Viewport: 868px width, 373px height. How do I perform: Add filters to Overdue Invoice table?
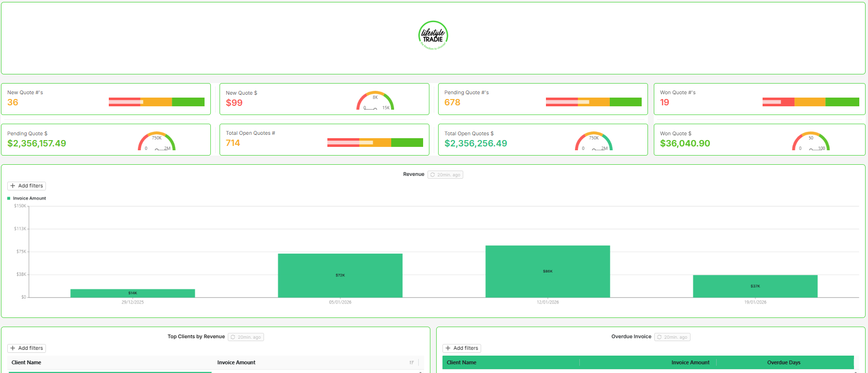pos(462,348)
